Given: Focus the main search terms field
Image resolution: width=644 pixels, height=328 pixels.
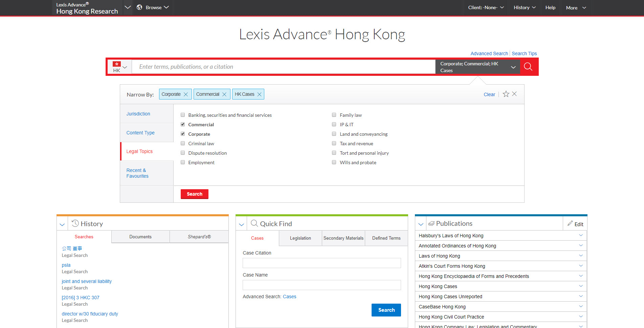Looking at the screenshot, I should [x=284, y=67].
